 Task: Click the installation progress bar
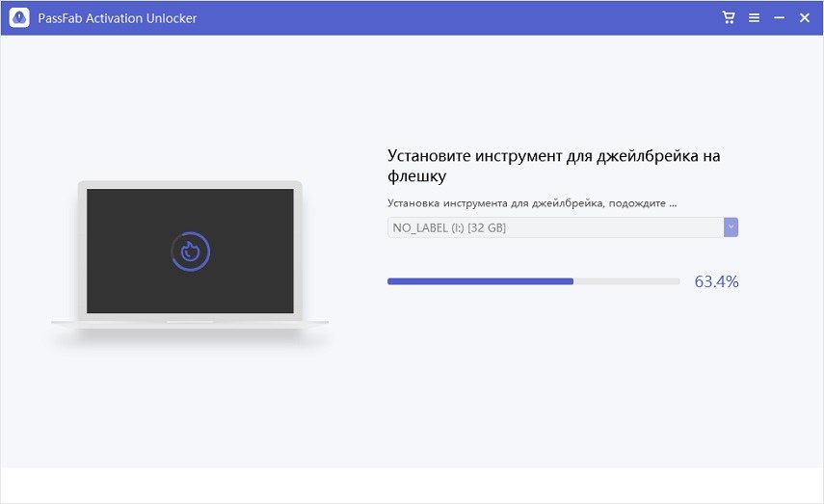tap(533, 281)
